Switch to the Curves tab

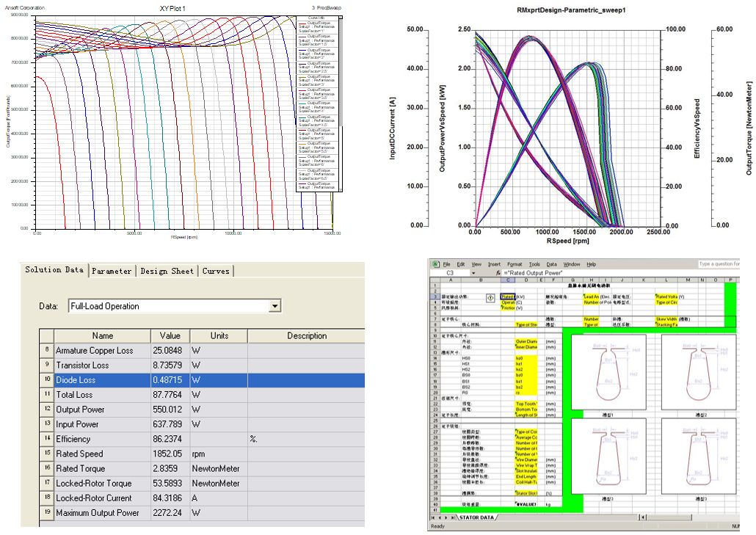216,271
